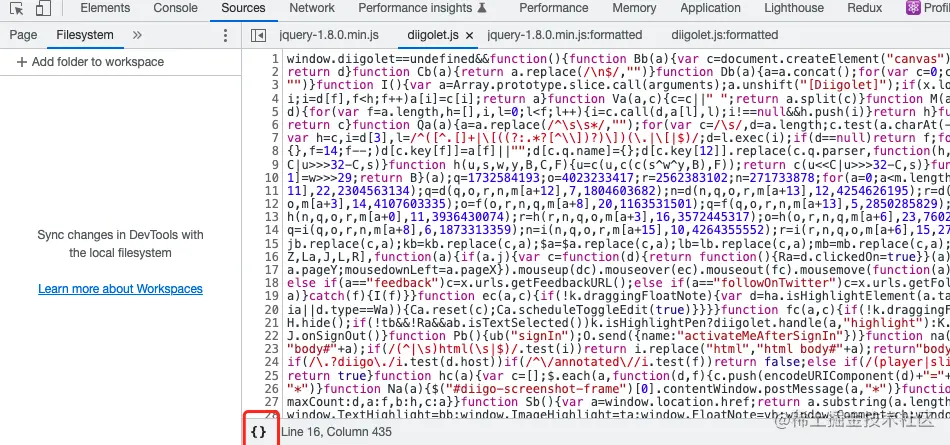The height and width of the screenshot is (445, 950).
Task: Click the purple React Profiler icon
Action: pyautogui.click(x=913, y=8)
